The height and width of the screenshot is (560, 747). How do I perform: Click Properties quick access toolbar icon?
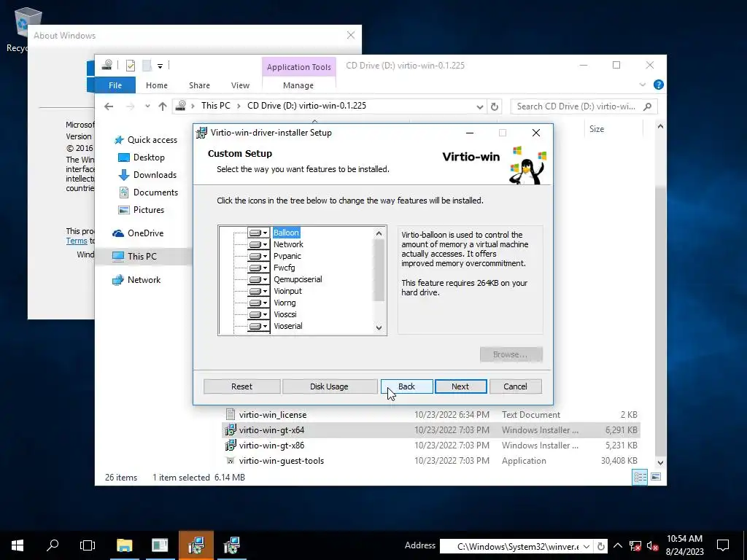131,65
